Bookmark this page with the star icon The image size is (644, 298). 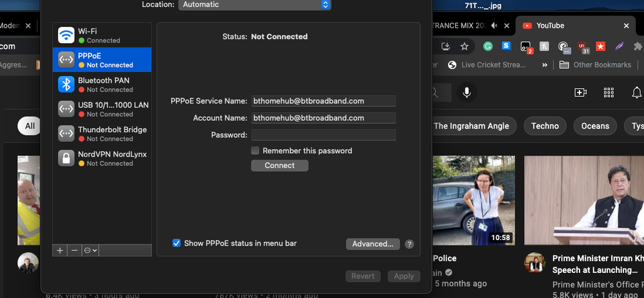(x=465, y=46)
